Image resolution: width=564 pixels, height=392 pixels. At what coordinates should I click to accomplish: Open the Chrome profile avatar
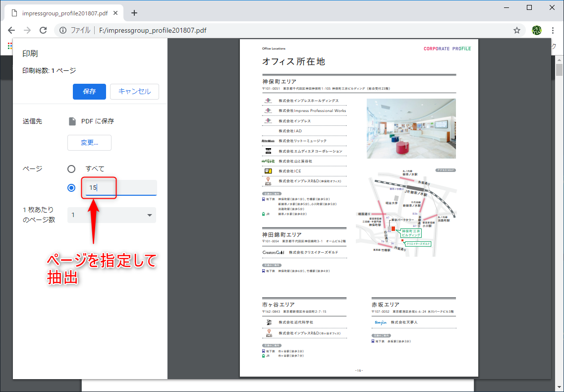click(536, 30)
